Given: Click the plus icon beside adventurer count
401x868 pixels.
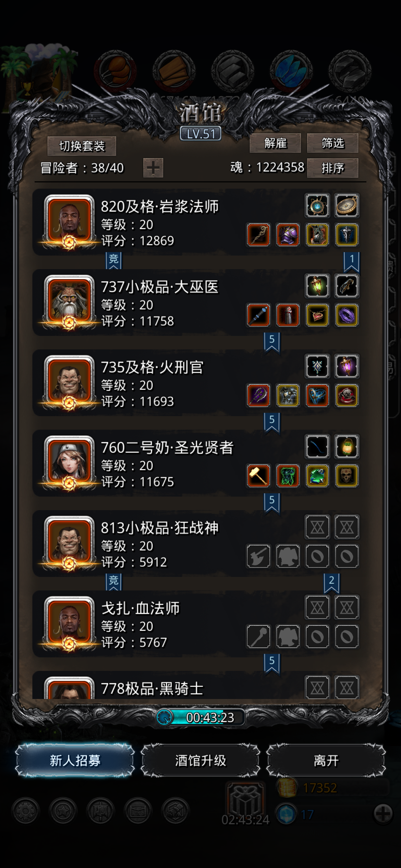Looking at the screenshot, I should click(153, 168).
